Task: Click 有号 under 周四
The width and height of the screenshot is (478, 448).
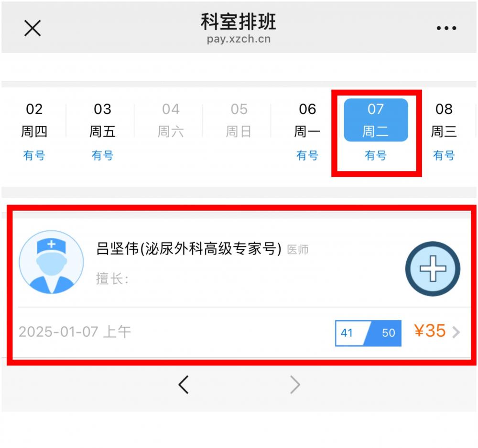Action: [x=34, y=155]
